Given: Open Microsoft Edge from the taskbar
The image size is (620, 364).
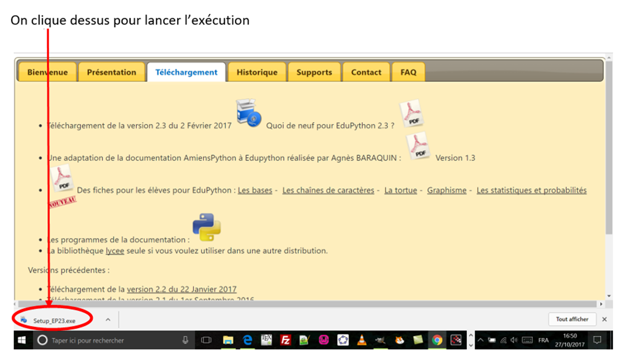Looking at the screenshot, I should click(247, 340).
